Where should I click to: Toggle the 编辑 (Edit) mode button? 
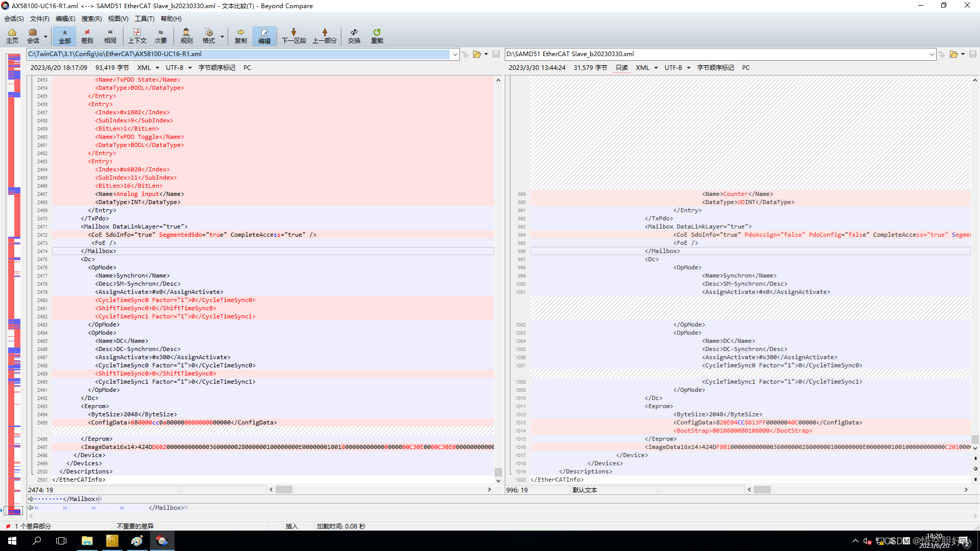point(264,36)
